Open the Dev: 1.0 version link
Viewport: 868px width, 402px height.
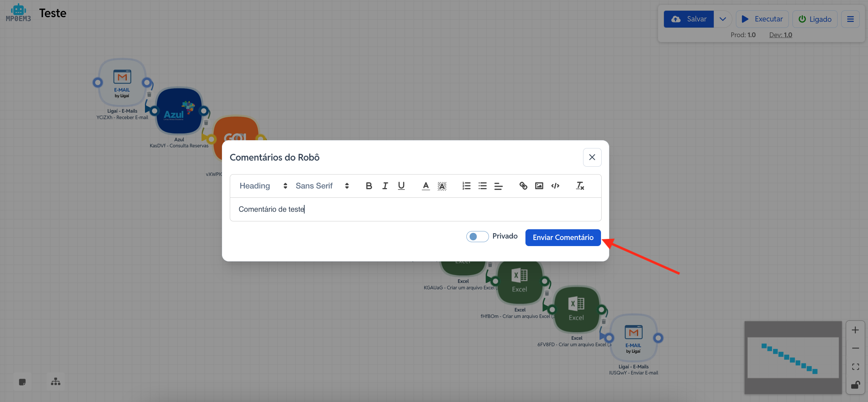click(781, 35)
